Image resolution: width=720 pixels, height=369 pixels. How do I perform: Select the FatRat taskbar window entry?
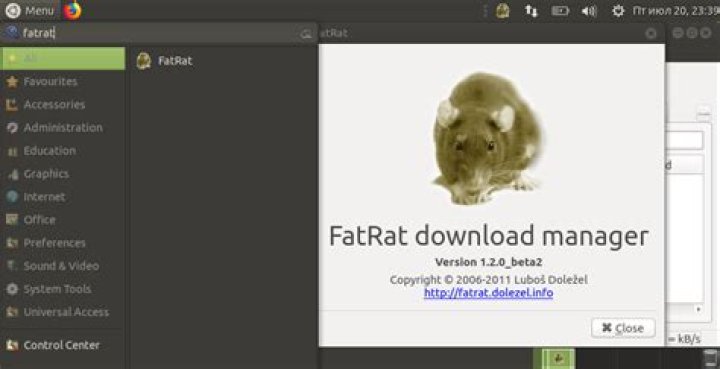click(558, 358)
